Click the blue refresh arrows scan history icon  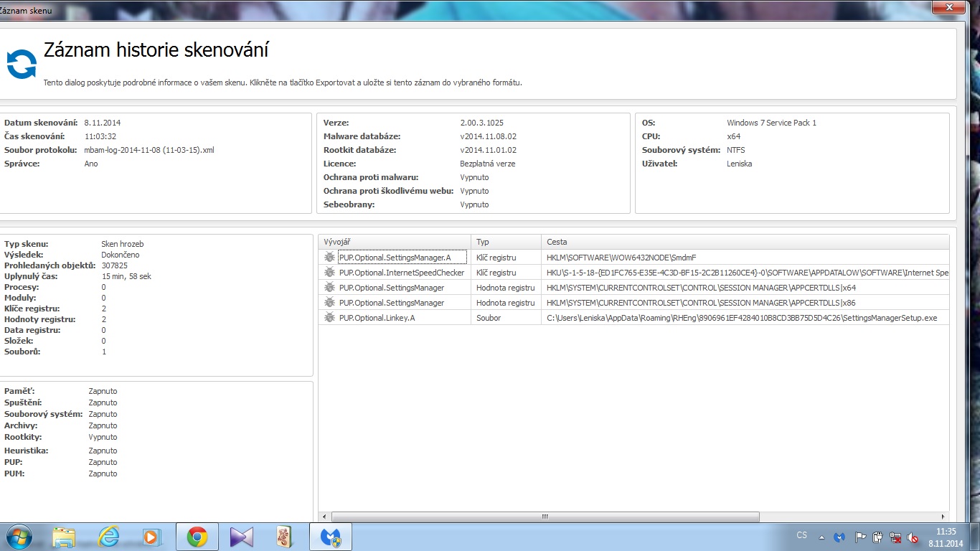(22, 65)
